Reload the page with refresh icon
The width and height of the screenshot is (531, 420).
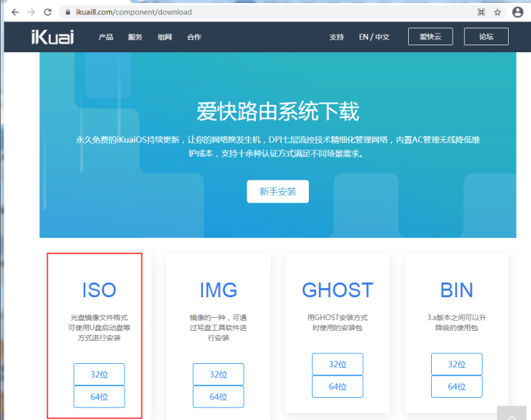[48, 12]
